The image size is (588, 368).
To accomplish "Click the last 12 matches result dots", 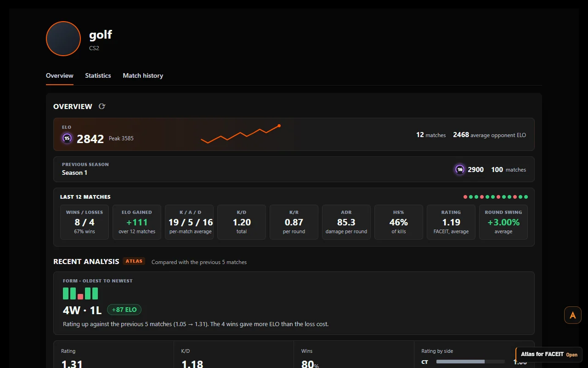I will click(x=496, y=197).
